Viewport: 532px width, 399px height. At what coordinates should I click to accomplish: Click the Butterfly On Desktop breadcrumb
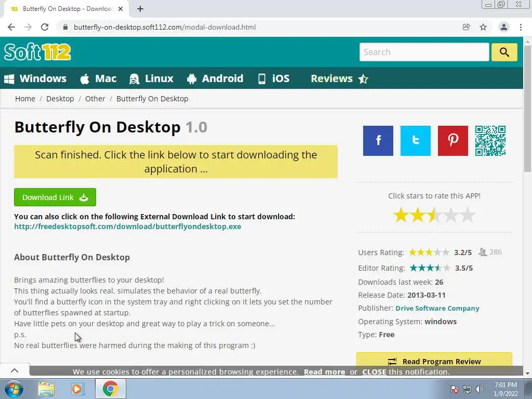pyautogui.click(x=152, y=99)
